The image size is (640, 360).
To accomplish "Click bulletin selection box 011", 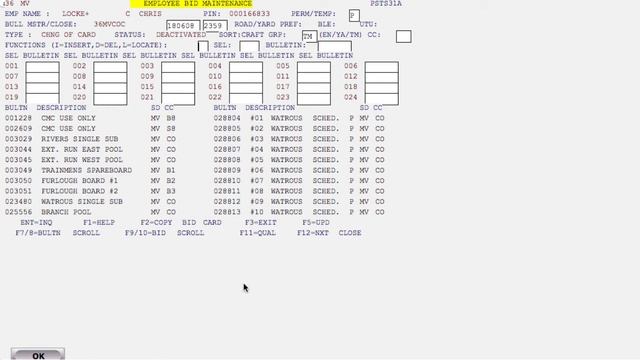I will coord(314,77).
